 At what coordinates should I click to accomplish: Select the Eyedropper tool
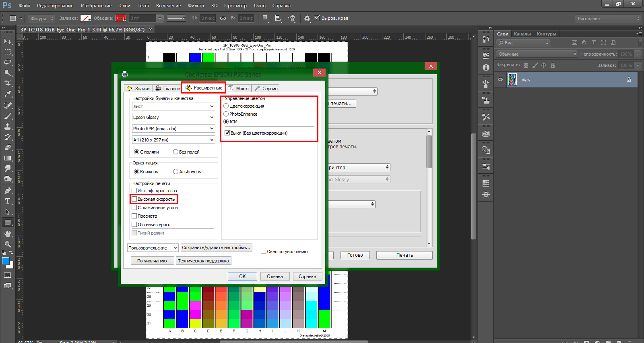[x=8, y=94]
